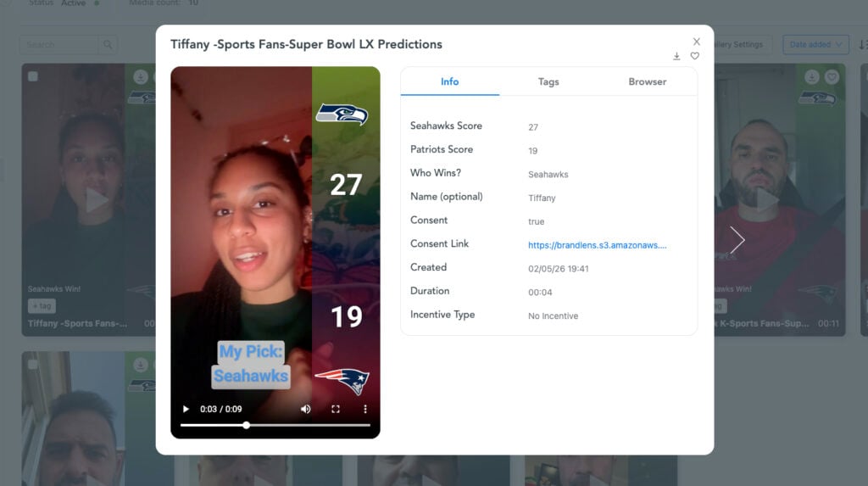
Task: Play the Tiffany prediction video
Action: pos(186,409)
